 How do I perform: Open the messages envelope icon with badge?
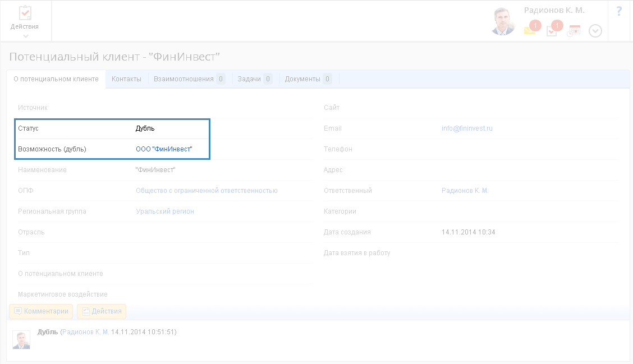point(530,31)
